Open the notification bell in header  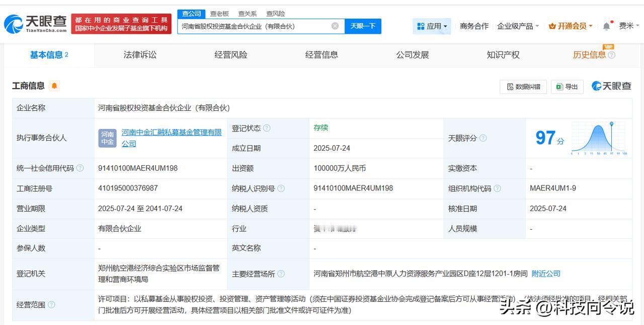pyautogui.click(x=607, y=26)
